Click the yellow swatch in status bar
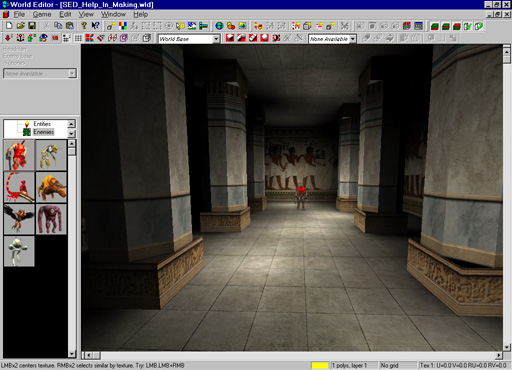The image size is (512, 370). tap(320, 365)
